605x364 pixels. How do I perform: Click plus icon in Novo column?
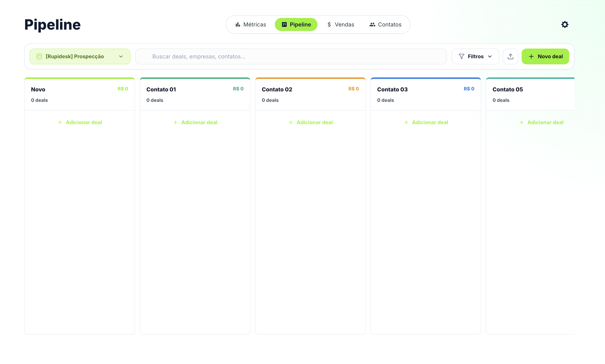tap(60, 122)
